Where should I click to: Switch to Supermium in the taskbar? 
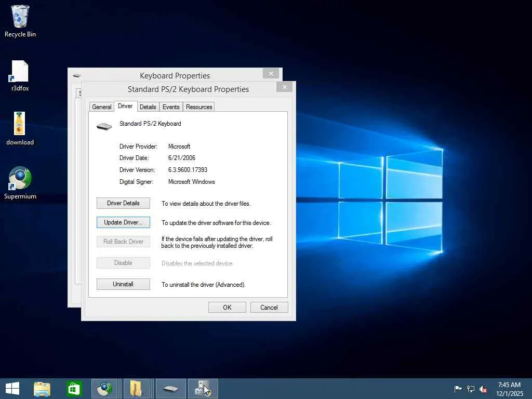point(104,389)
